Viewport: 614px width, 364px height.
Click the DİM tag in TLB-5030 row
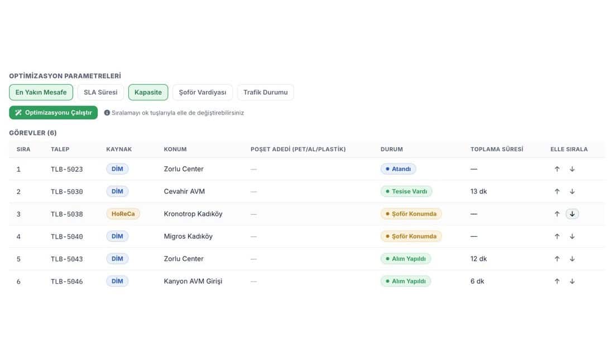tap(117, 191)
